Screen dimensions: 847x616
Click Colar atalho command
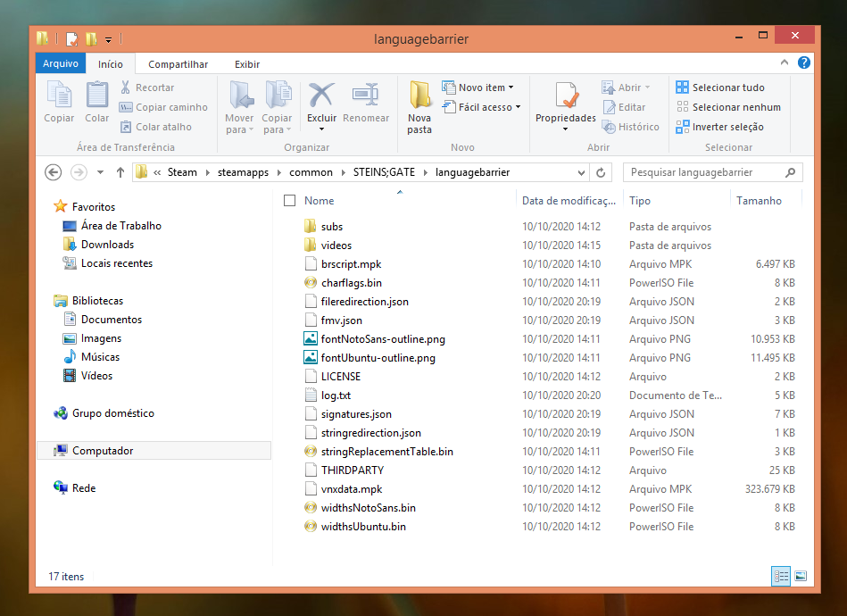click(x=155, y=127)
